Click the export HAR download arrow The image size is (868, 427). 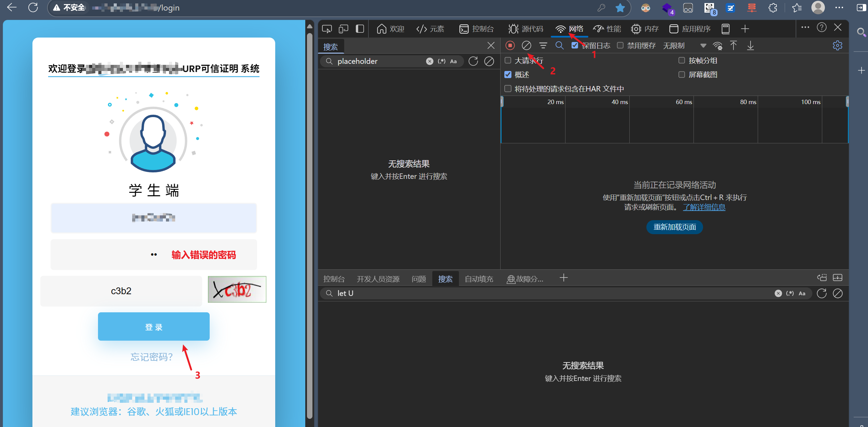(x=750, y=45)
